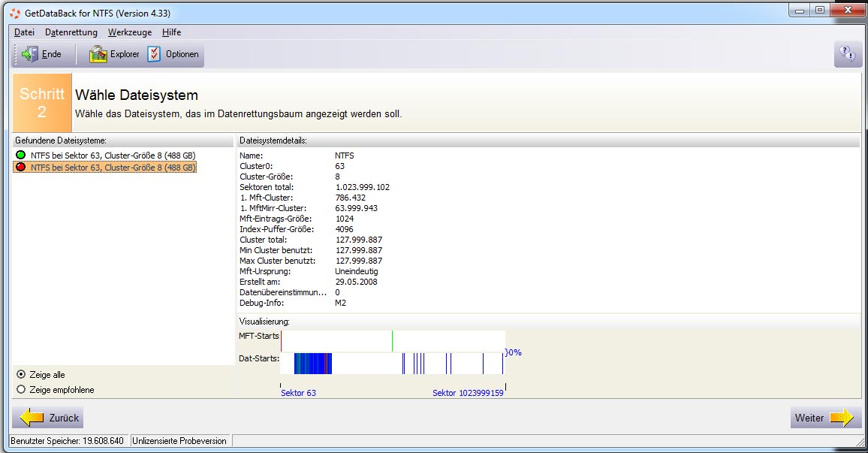Click the Debug-Info value M2

340,303
